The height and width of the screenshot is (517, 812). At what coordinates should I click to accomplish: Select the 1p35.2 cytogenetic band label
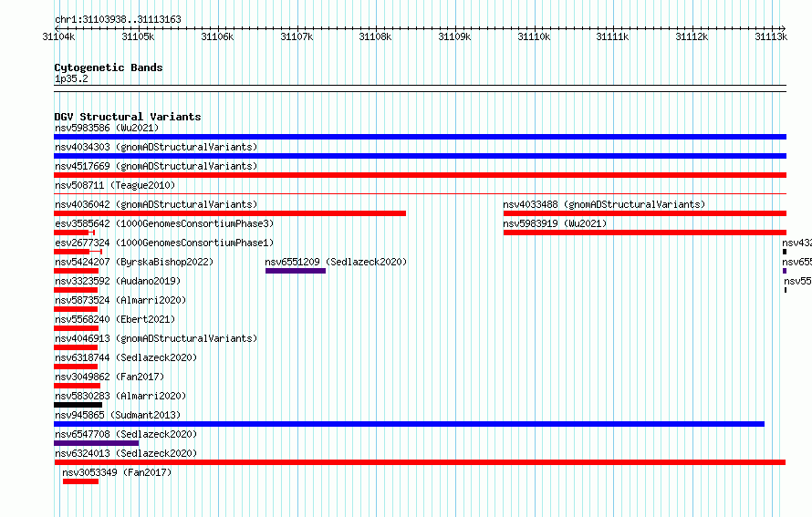tap(71, 78)
